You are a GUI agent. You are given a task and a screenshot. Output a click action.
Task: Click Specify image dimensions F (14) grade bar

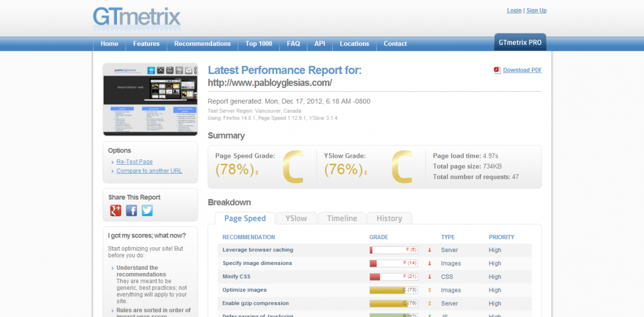point(394,263)
